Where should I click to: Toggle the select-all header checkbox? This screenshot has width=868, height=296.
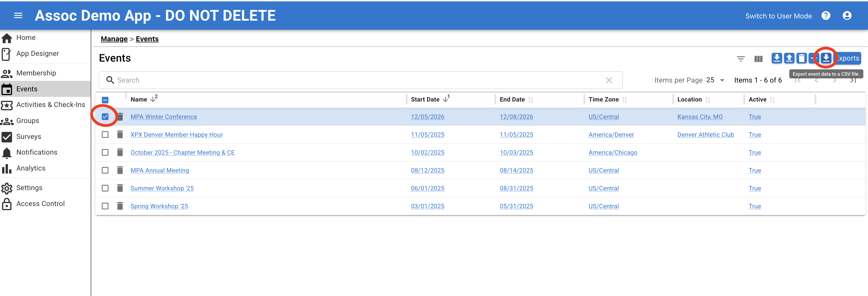pos(105,100)
